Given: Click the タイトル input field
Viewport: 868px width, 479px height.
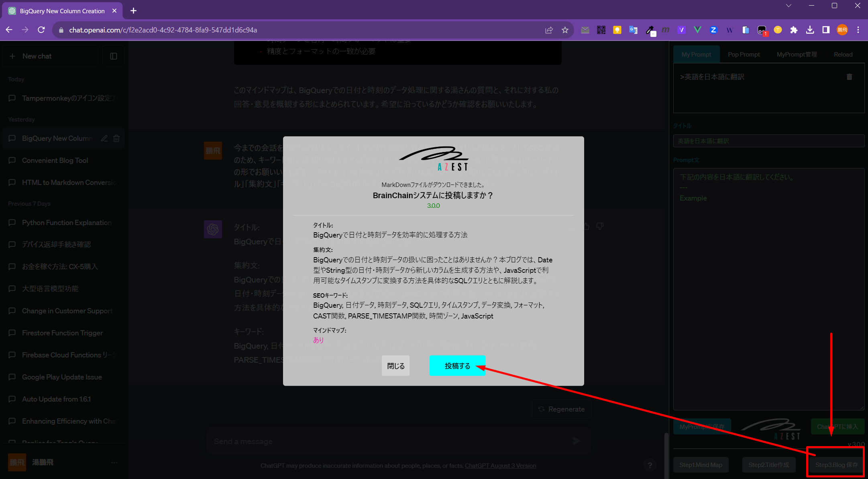Looking at the screenshot, I should click(768, 141).
